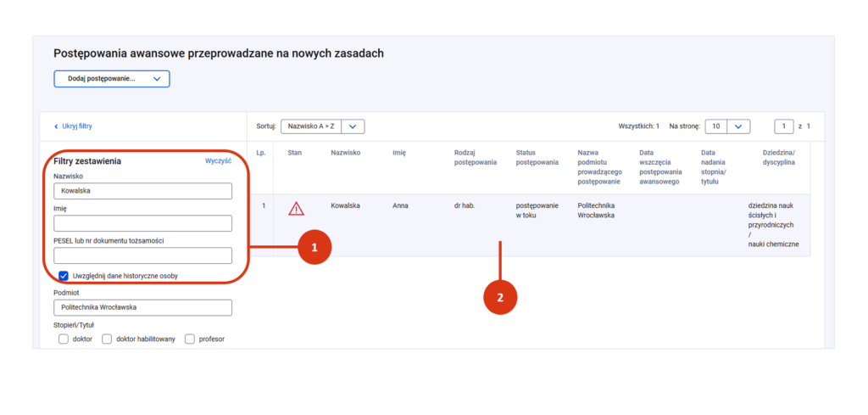The image size is (868, 415).
Task: Click the Nazwisko column header
Action: tap(346, 153)
